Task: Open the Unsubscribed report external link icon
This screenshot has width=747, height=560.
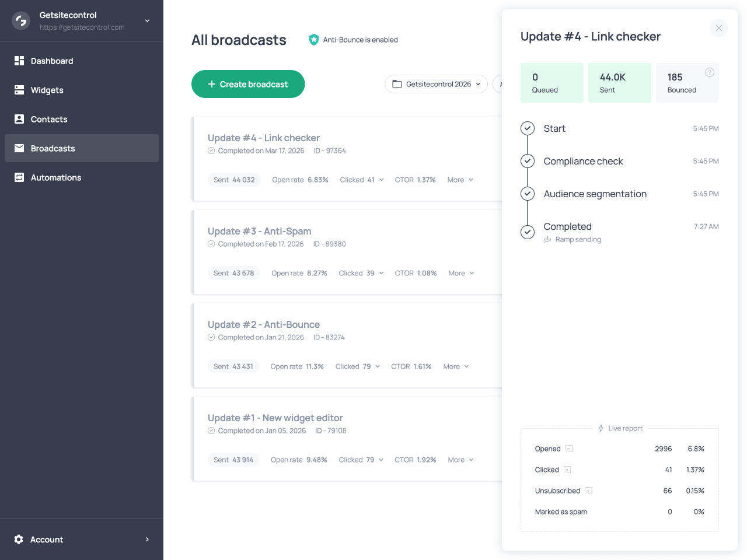Action: tap(588, 491)
